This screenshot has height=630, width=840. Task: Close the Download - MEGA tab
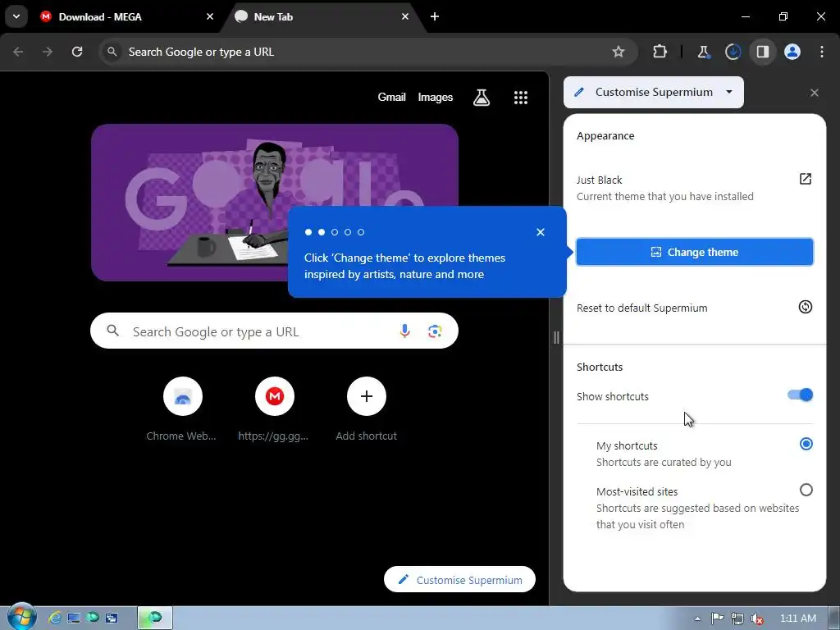pyautogui.click(x=210, y=16)
